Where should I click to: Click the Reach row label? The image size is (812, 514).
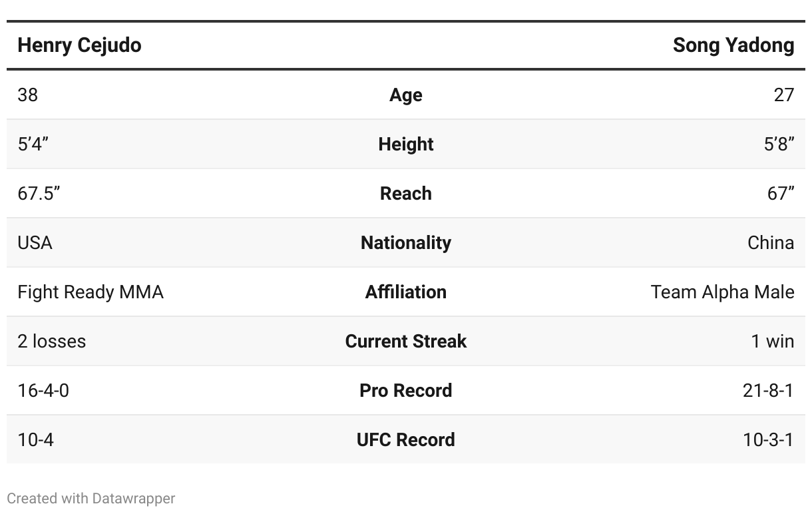pyautogui.click(x=405, y=194)
